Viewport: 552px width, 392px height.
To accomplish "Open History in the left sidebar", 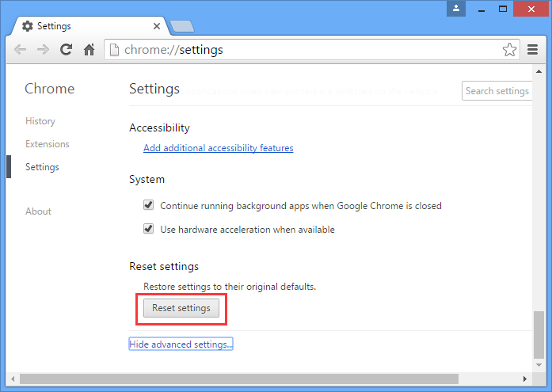I will coord(40,121).
